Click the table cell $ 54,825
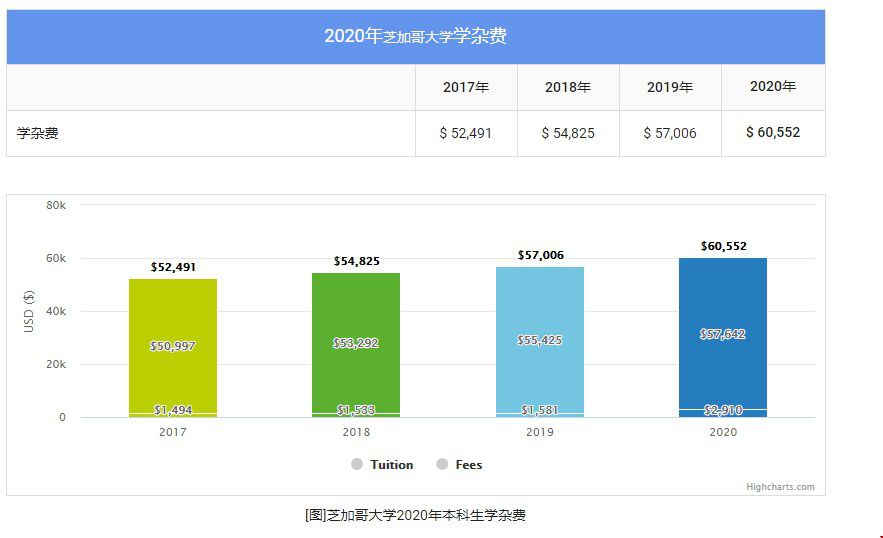The height and width of the screenshot is (538, 883). tap(568, 134)
